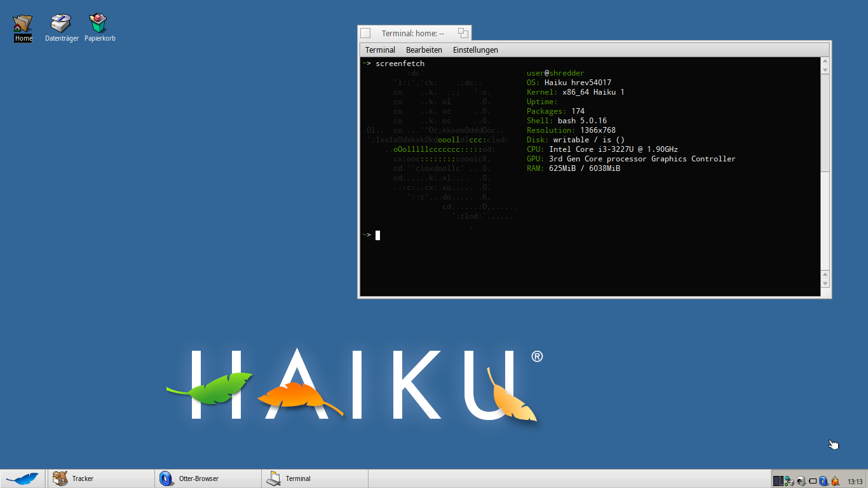Screen dimensions: 868x488
Task: Open the Bearbeiten menu
Action: 424,50
